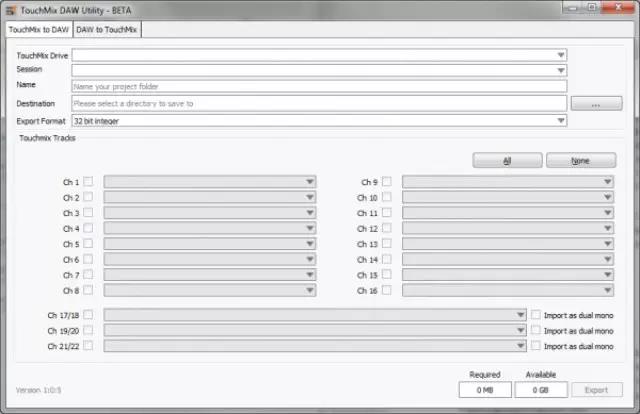
Task: Toggle the Ch 10 checkbox
Action: click(387, 197)
